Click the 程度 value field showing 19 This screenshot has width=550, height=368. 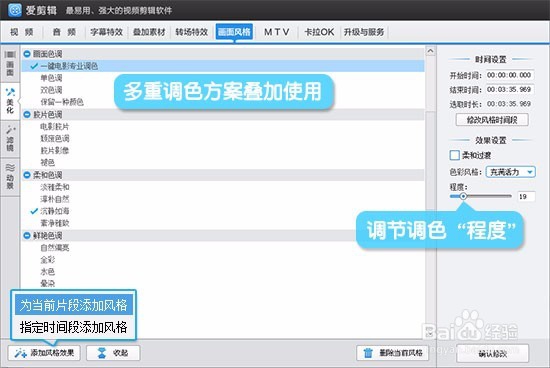pos(526,196)
